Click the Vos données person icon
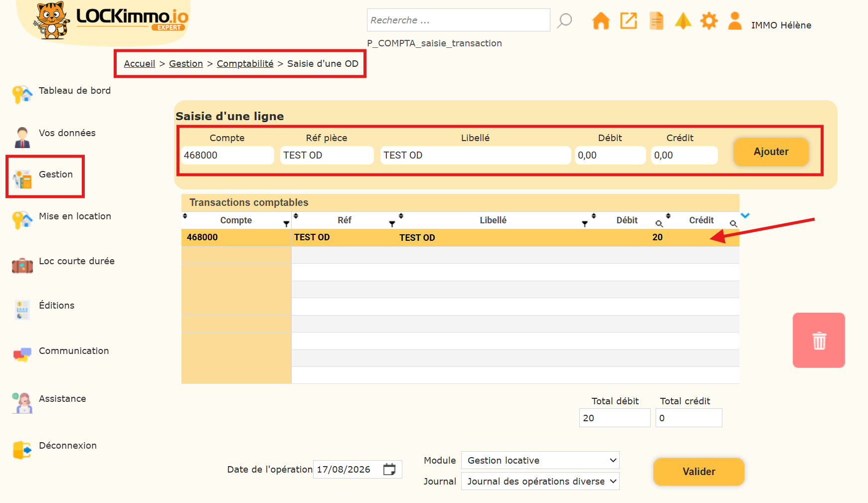 point(22,137)
